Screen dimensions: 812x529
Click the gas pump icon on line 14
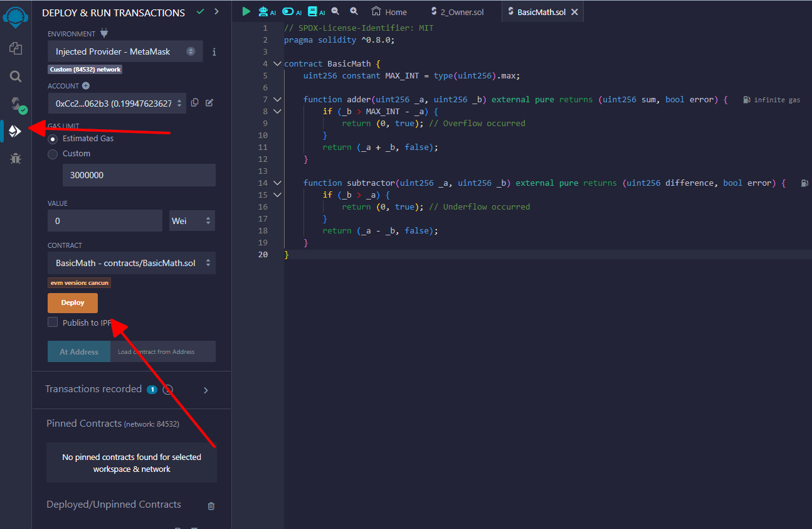tap(804, 183)
